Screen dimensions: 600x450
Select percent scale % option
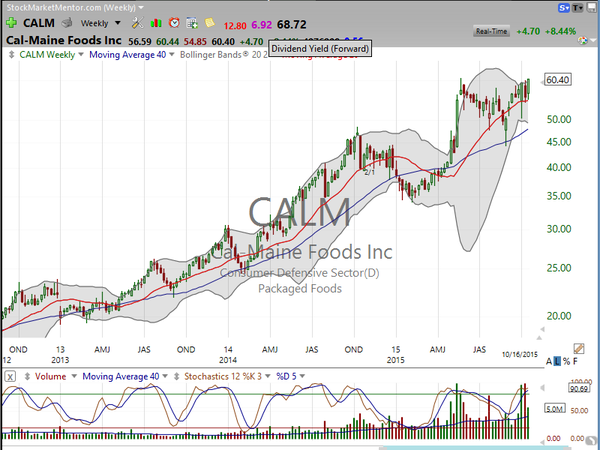[x=566, y=361]
